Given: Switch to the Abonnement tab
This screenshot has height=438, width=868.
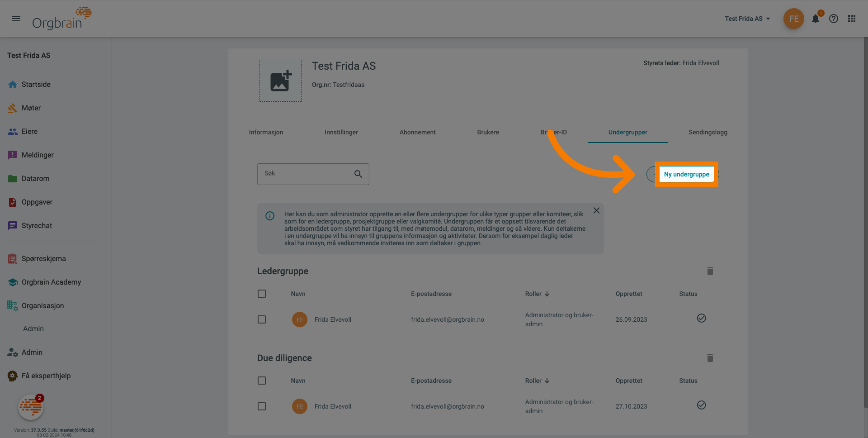Looking at the screenshot, I should [417, 133].
